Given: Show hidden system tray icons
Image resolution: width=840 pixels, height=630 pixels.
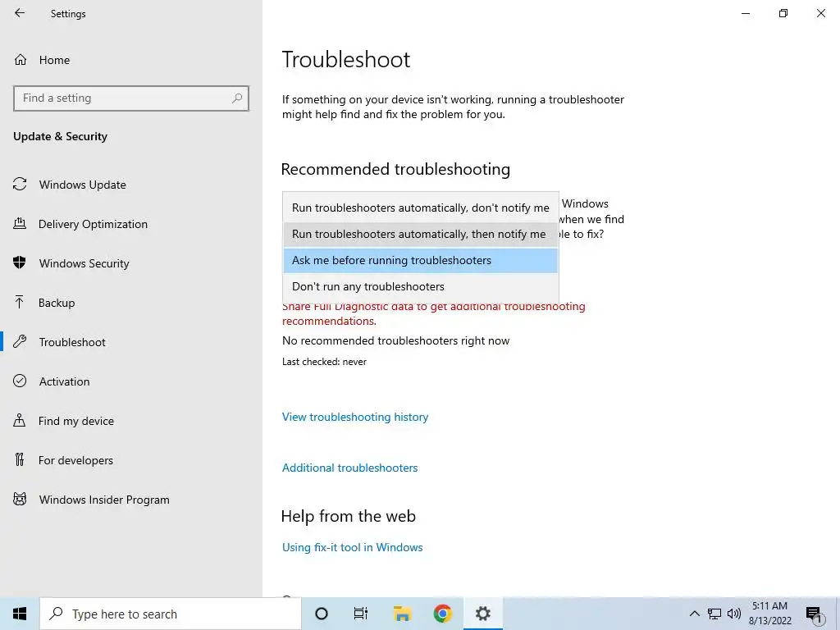Looking at the screenshot, I should click(694, 614).
